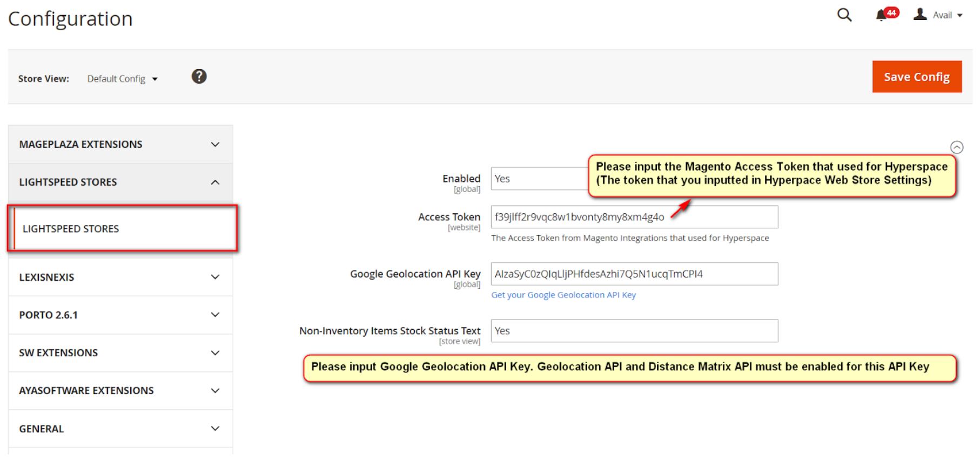The image size is (980, 462).
Task: Click the Non-Inventory Items Stock Status Text field
Action: (x=634, y=331)
